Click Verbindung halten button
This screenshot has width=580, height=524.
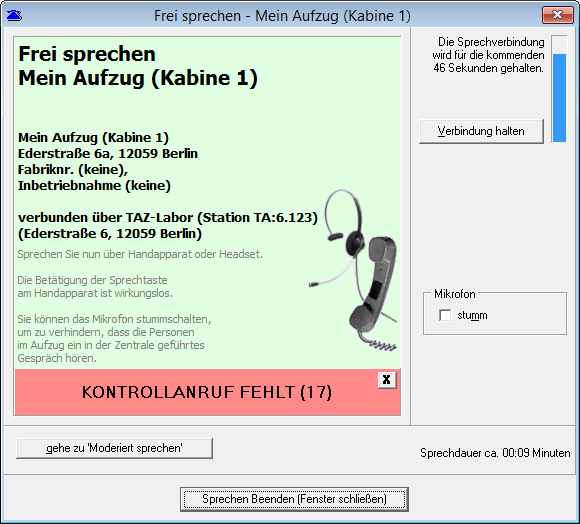coord(481,131)
